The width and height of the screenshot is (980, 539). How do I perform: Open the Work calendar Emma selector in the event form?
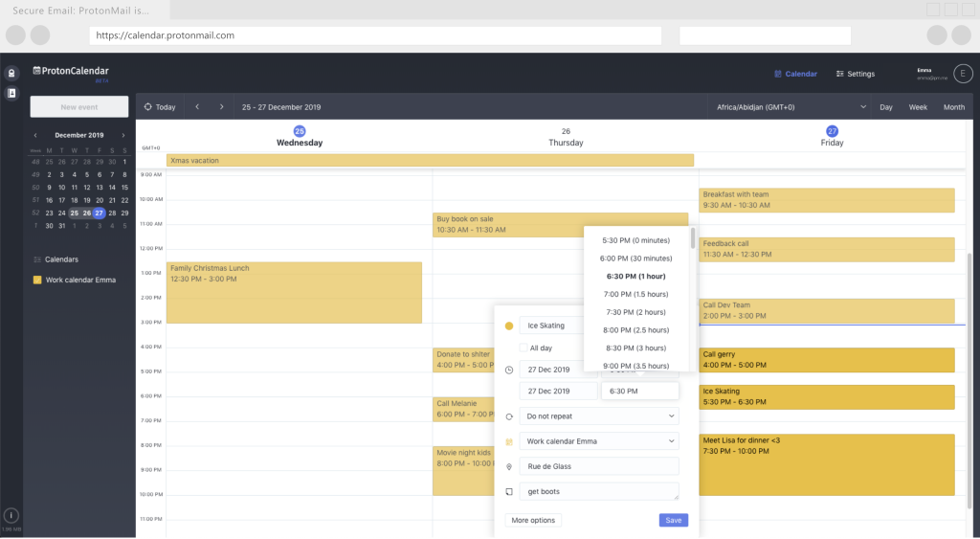599,441
